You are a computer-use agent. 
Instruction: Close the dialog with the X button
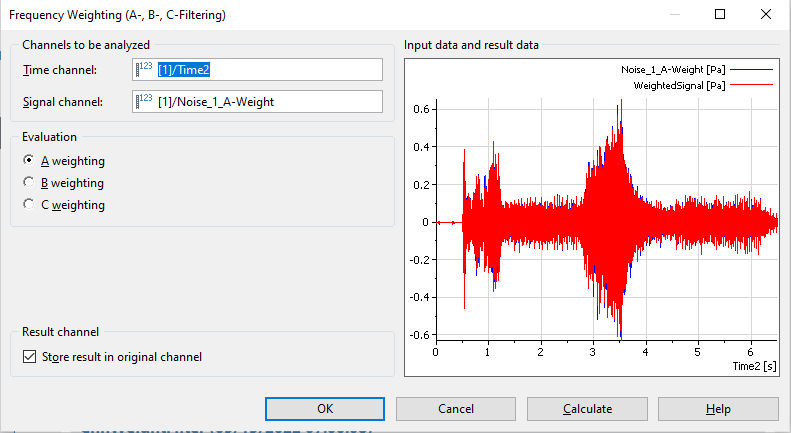tap(765, 14)
